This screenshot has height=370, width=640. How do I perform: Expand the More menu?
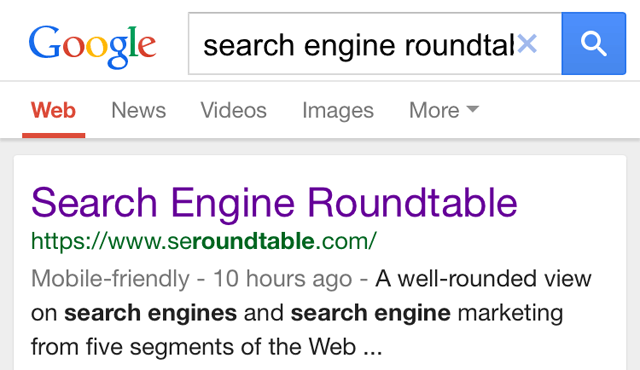click(x=444, y=110)
